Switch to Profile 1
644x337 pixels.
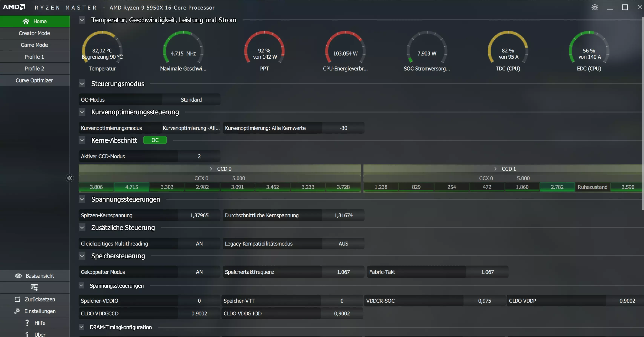[x=34, y=57]
